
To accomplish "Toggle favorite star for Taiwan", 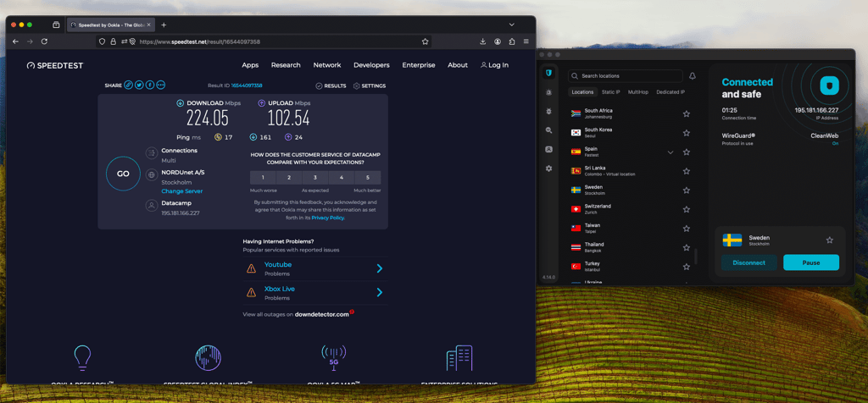I will click(x=687, y=229).
